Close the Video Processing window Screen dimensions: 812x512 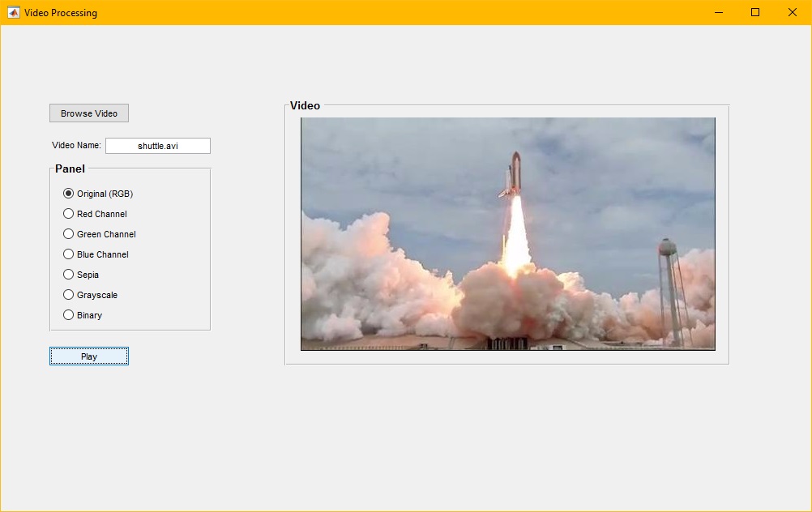(x=793, y=12)
